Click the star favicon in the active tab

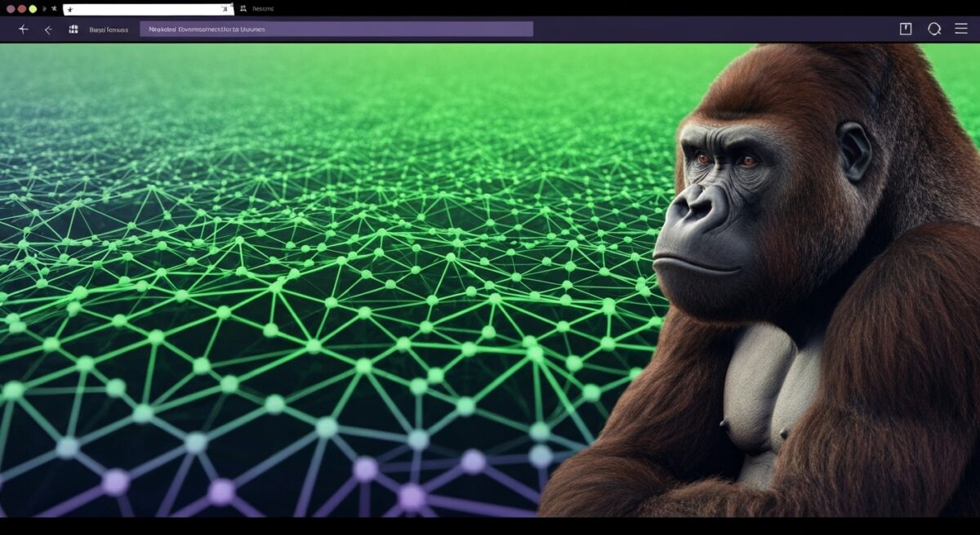(x=70, y=9)
